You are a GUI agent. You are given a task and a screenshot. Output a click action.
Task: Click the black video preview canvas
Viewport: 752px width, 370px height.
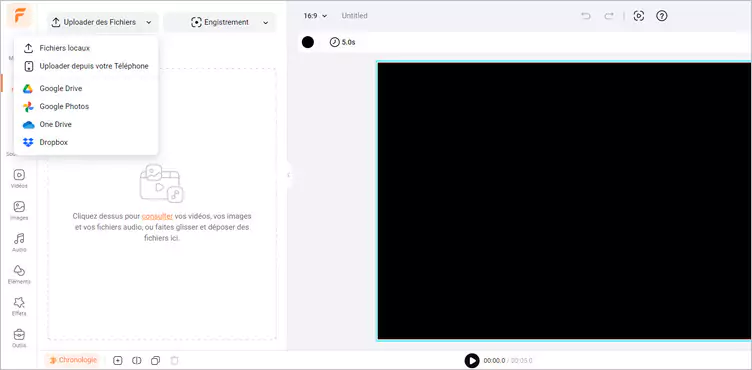tap(564, 201)
